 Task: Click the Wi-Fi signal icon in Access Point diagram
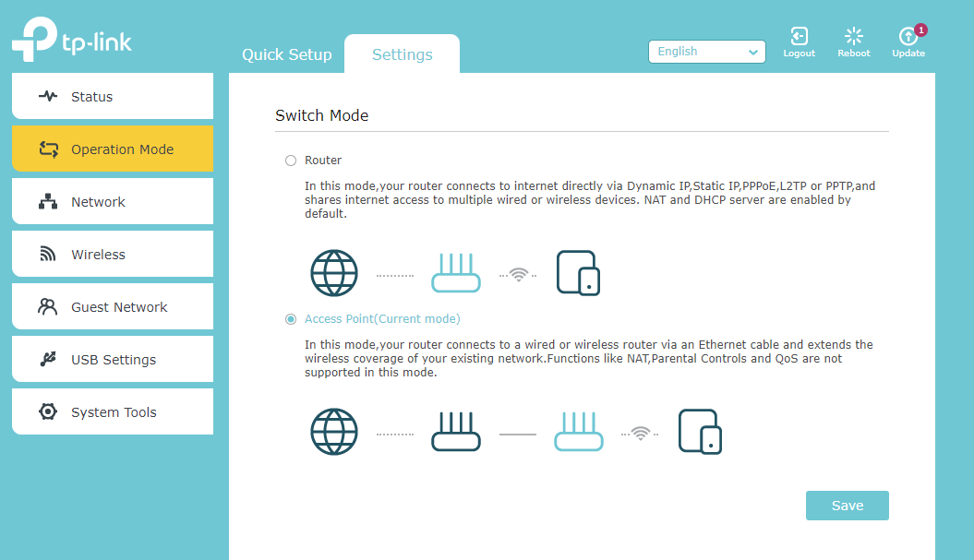coord(641,434)
